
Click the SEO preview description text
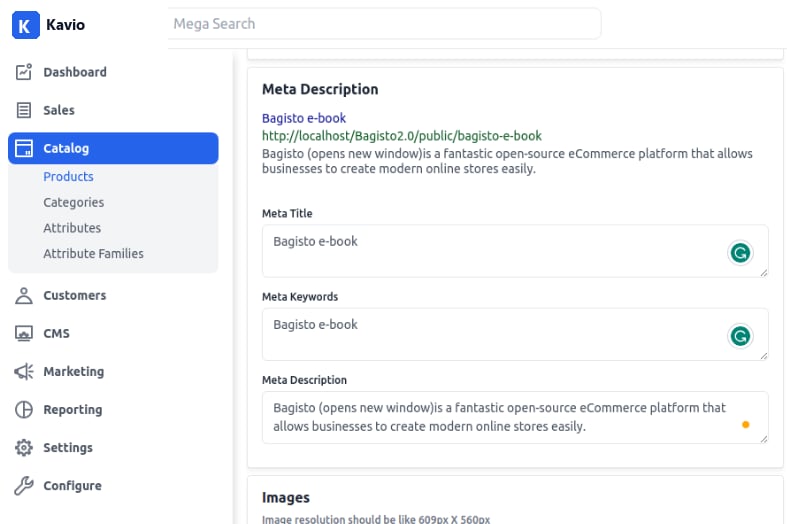click(507, 161)
